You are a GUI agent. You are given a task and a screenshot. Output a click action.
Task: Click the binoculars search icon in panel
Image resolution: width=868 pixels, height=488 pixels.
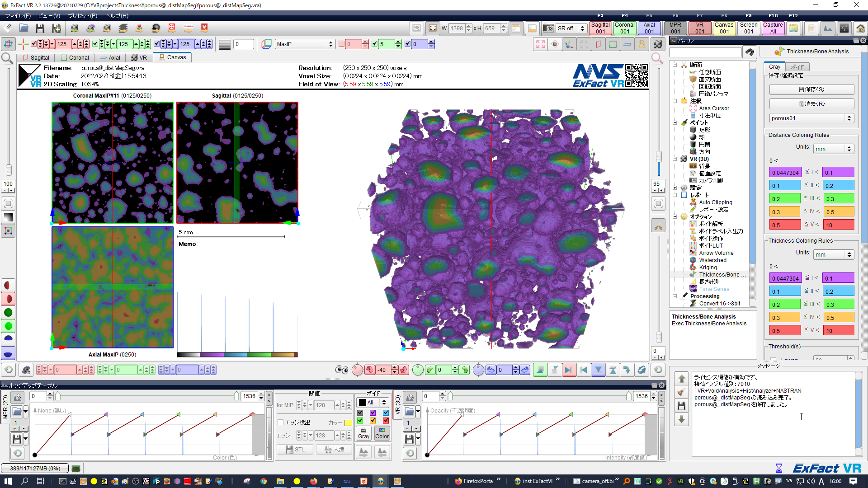[x=750, y=52]
